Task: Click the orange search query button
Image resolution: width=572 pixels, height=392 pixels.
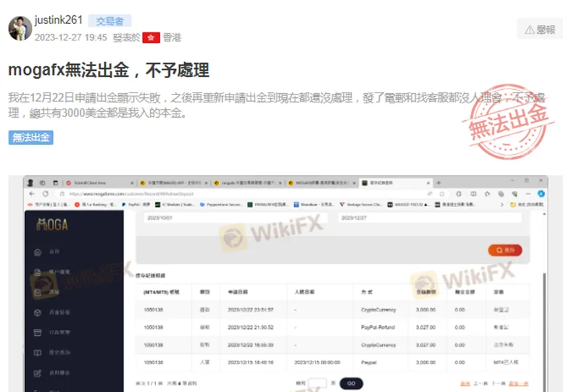Action: coord(505,250)
